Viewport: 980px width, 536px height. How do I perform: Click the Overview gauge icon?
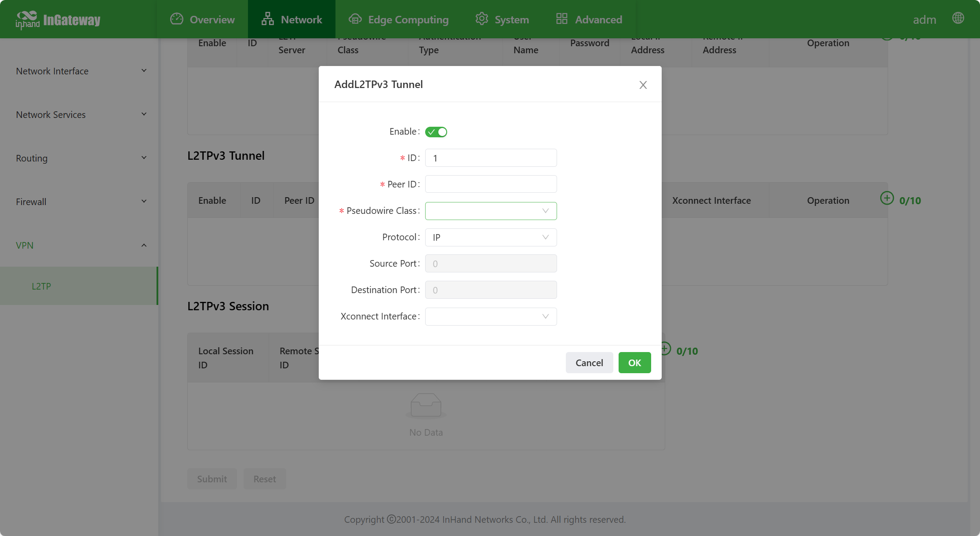click(176, 19)
